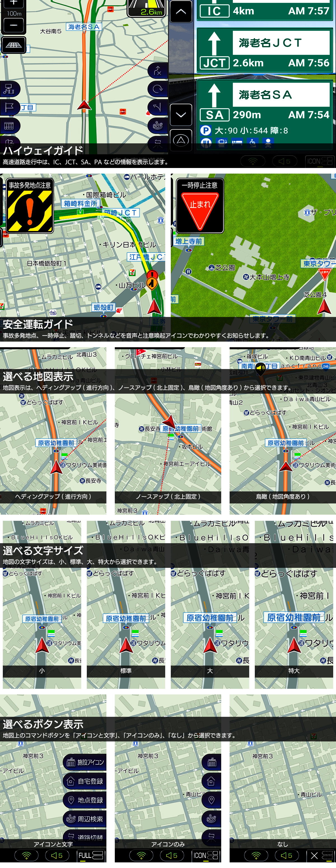Tap the icon-only home registration button
Viewport: 336px width, 868px height.
(x=212, y=781)
